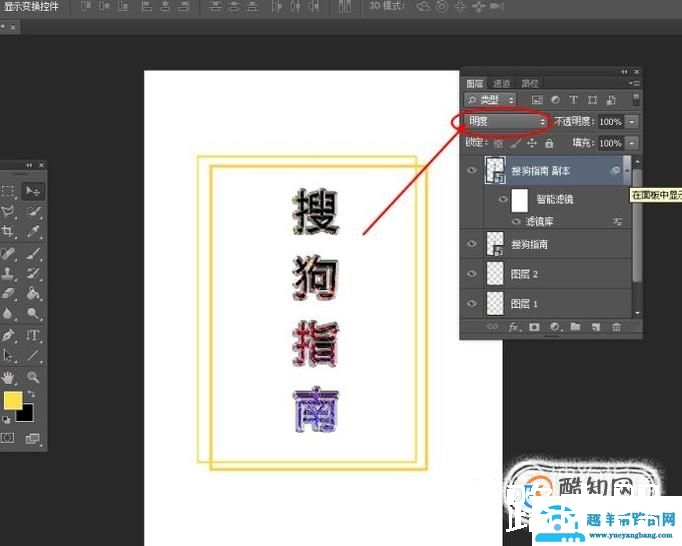Image resolution: width=682 pixels, height=546 pixels.
Task: Hide the 搜狗指南 layer
Action: click(x=471, y=244)
